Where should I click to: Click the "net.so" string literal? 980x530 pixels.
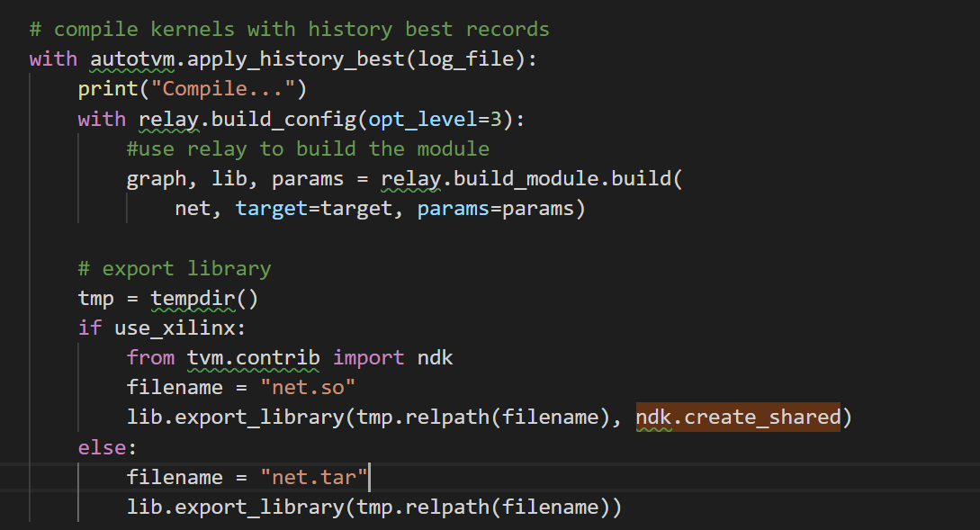point(308,388)
